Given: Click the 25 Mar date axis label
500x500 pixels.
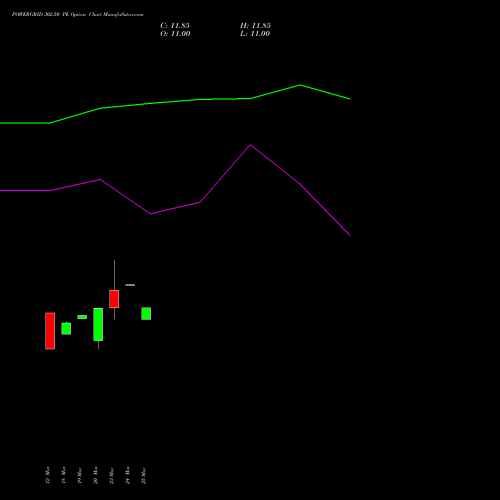Looking at the screenshot, I should pyautogui.click(x=144, y=475).
